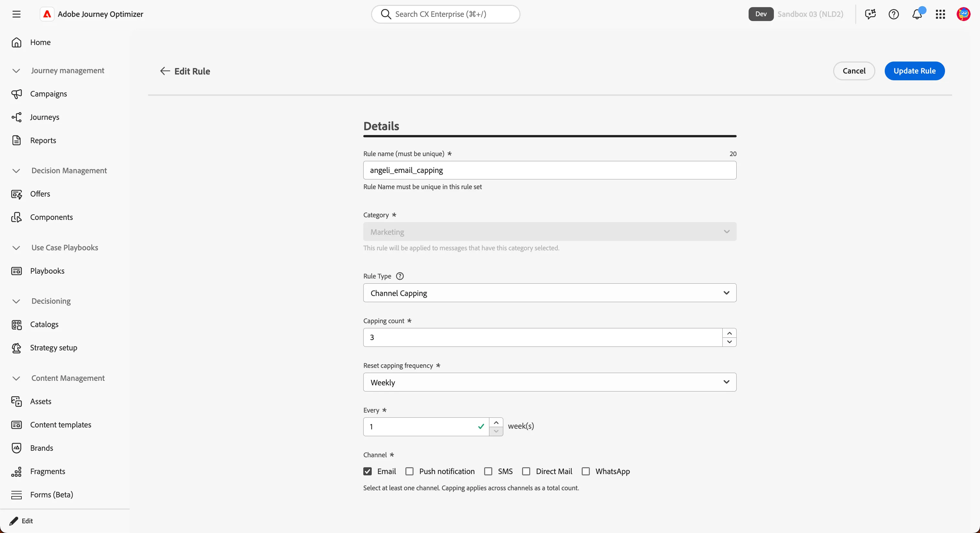Click the notifications bell icon

pos(917,14)
